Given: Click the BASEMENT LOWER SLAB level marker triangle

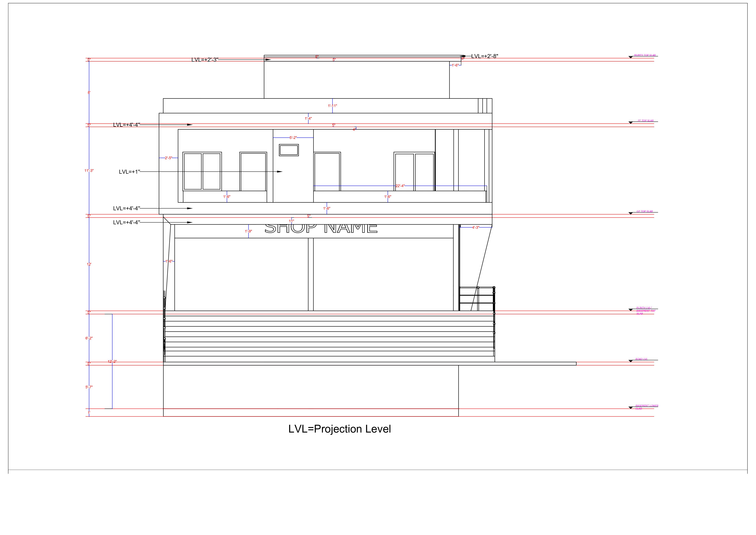Looking at the screenshot, I should click(x=630, y=408).
